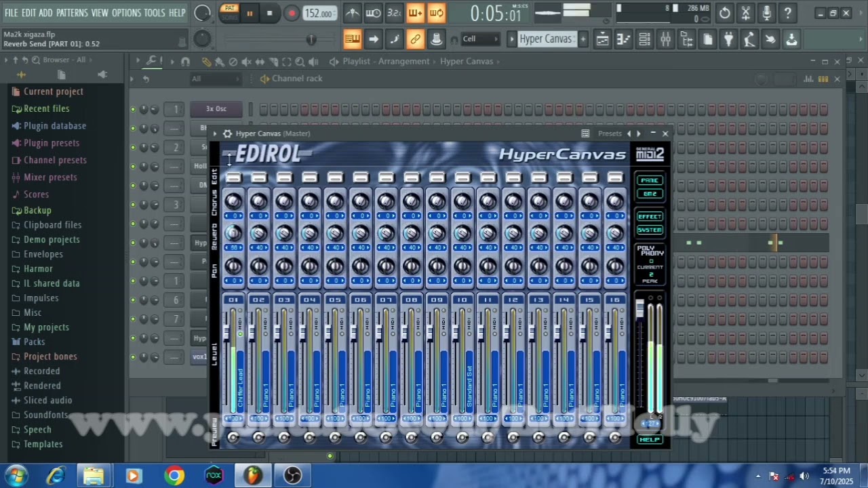Click the 3x Osc channel button
The height and width of the screenshot is (488, 868).
tap(216, 109)
